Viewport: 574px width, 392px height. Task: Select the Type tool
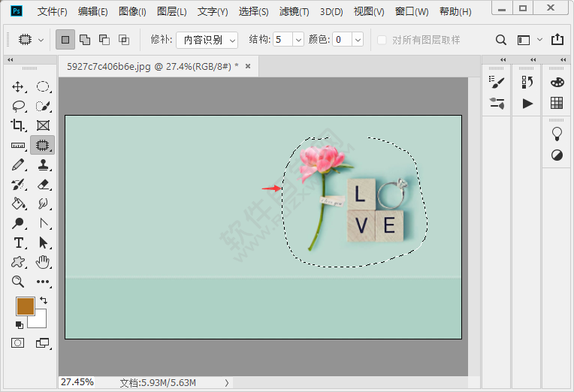(x=18, y=243)
